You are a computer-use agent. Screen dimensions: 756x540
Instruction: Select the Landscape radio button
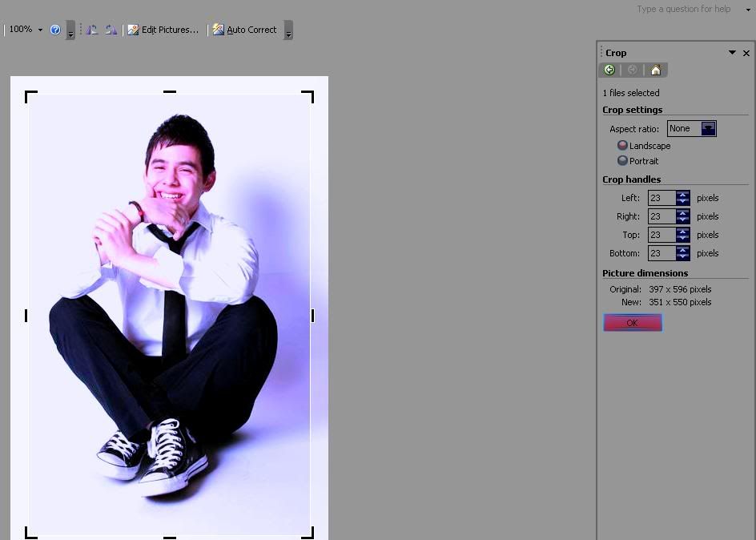click(622, 146)
